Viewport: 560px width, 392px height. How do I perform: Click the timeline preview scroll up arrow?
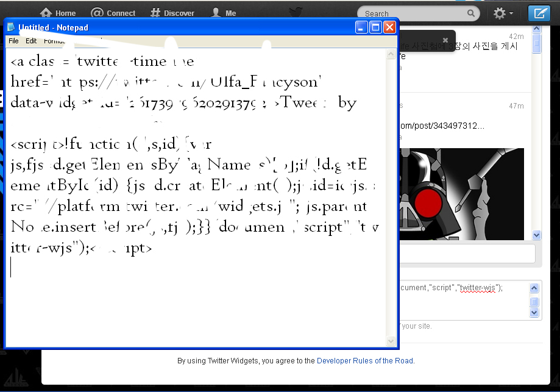[536, 29]
